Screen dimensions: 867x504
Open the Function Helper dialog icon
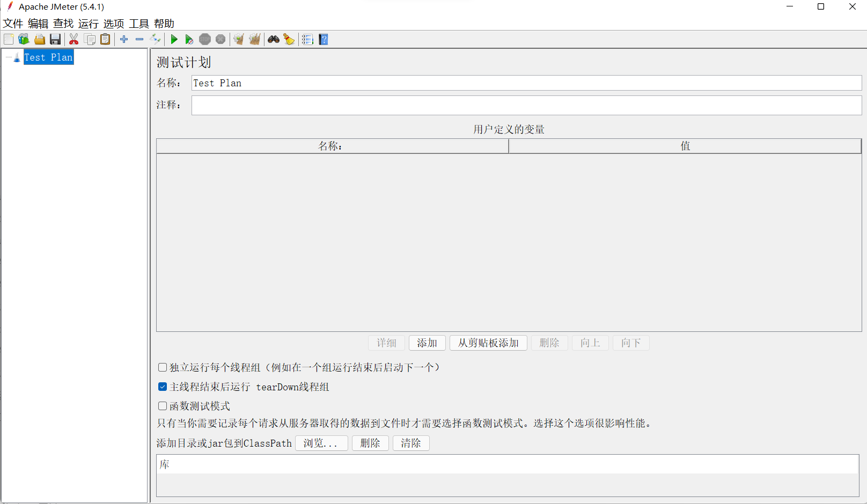tap(307, 39)
